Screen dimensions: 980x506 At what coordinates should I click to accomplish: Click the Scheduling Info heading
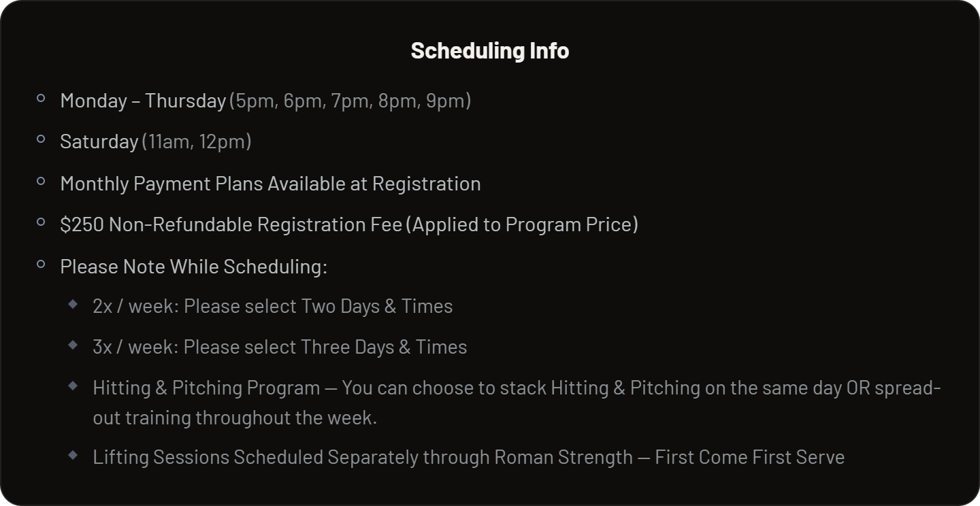pos(490,50)
